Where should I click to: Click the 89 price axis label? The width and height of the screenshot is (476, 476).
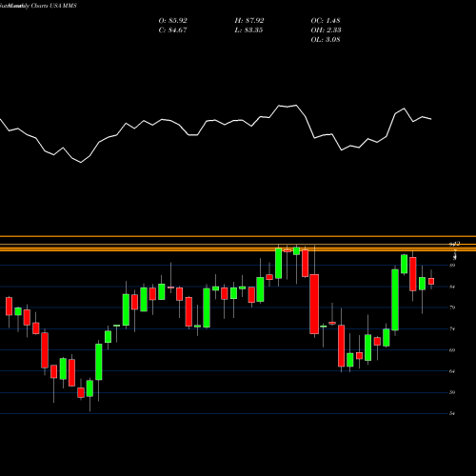[452, 266]
